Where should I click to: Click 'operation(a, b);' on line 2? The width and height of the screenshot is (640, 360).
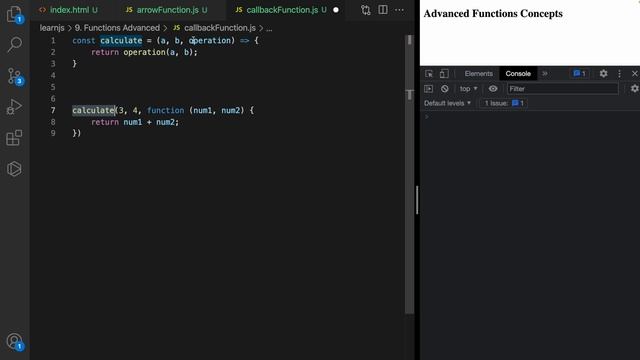pyautogui.click(x=160, y=52)
